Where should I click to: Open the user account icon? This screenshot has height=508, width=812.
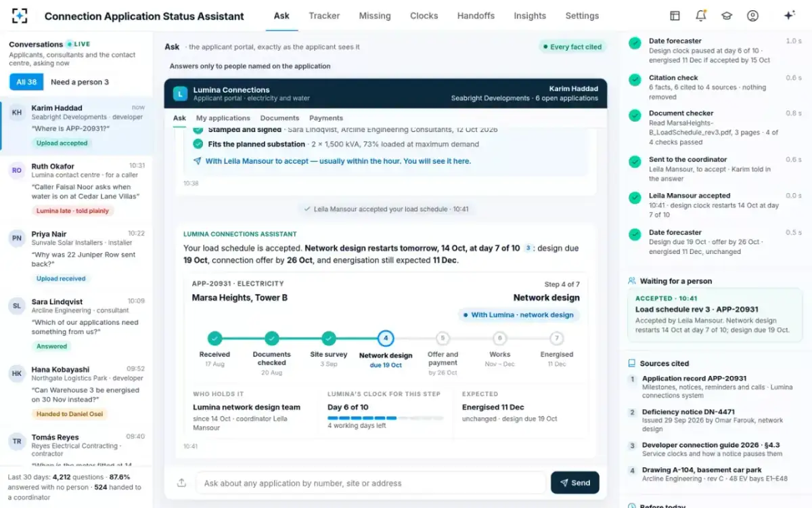pyautogui.click(x=752, y=16)
